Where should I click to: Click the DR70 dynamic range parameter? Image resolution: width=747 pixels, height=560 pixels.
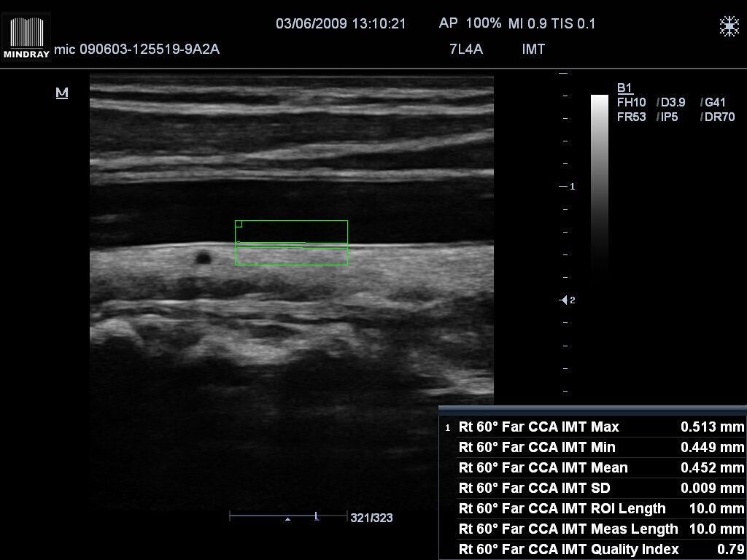[717, 117]
